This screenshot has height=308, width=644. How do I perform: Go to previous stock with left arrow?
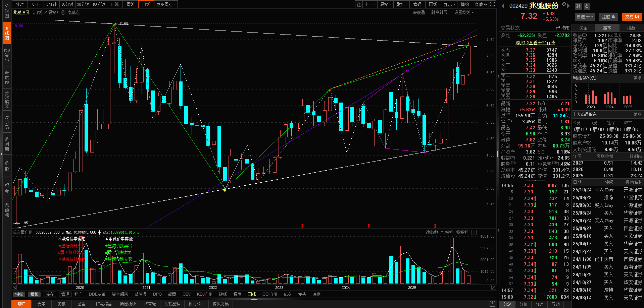coord(503,6)
